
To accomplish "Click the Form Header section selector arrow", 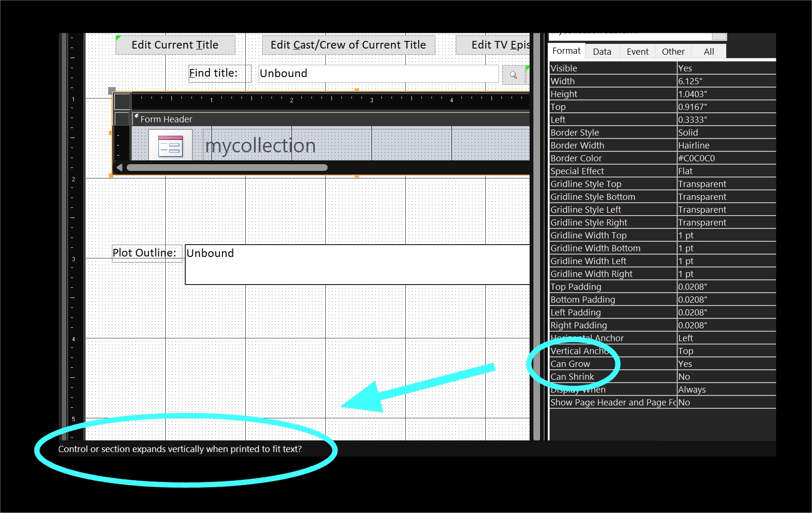I will (x=137, y=116).
